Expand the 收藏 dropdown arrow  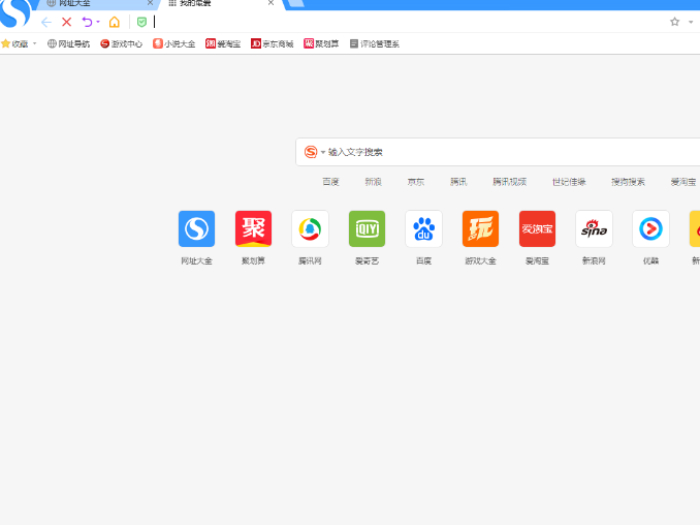click(34, 43)
